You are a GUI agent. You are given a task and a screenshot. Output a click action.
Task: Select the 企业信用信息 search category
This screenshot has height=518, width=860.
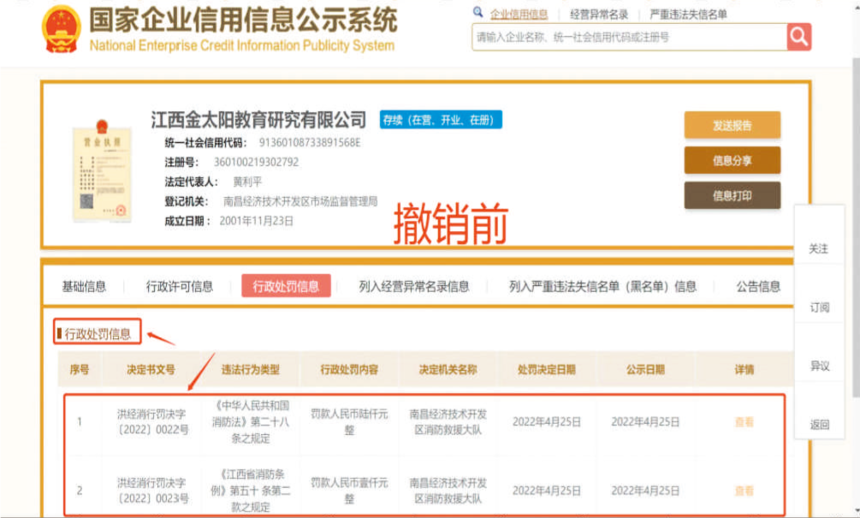(519, 14)
